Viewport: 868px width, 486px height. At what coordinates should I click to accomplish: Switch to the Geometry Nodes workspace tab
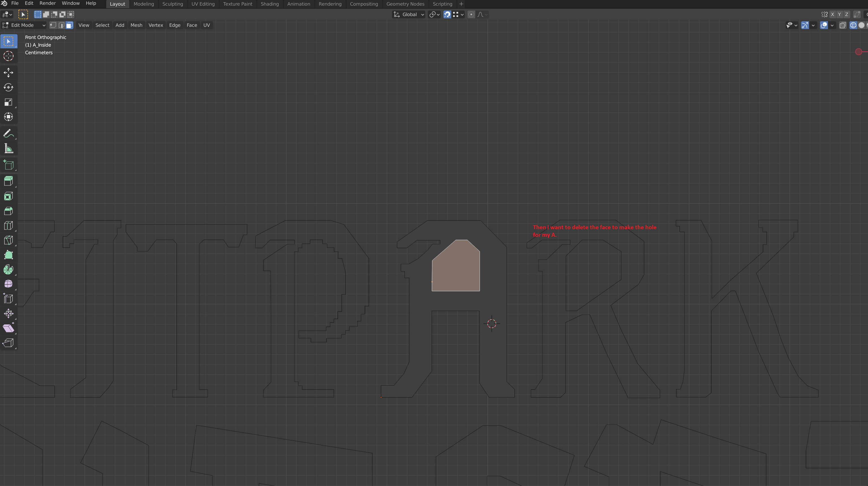point(405,4)
